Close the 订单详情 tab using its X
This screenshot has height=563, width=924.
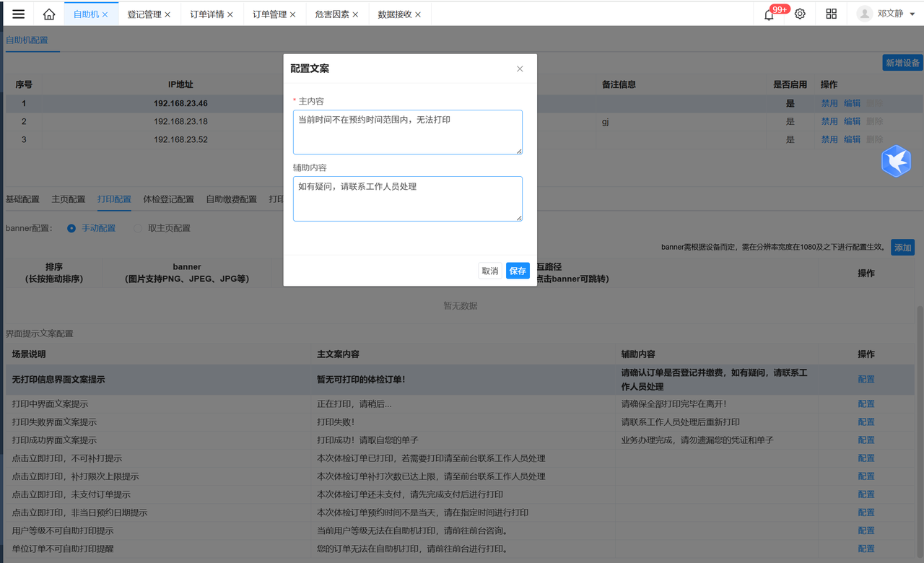coord(230,14)
